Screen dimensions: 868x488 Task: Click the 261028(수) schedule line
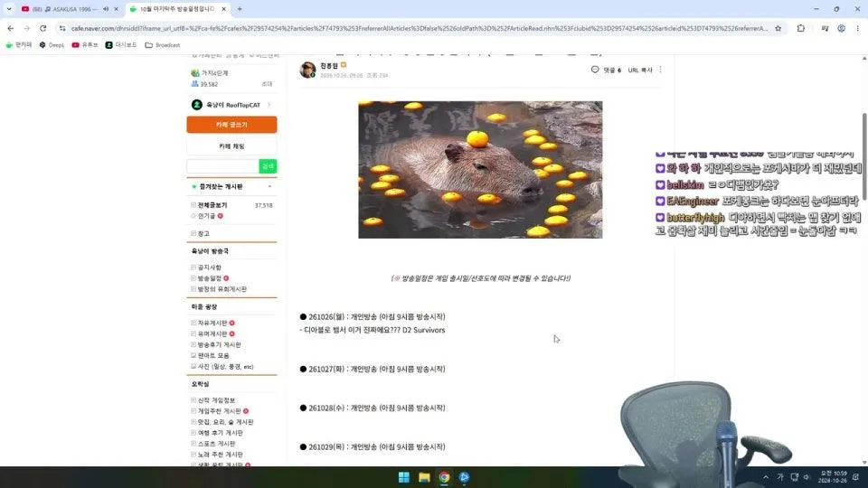(372, 408)
